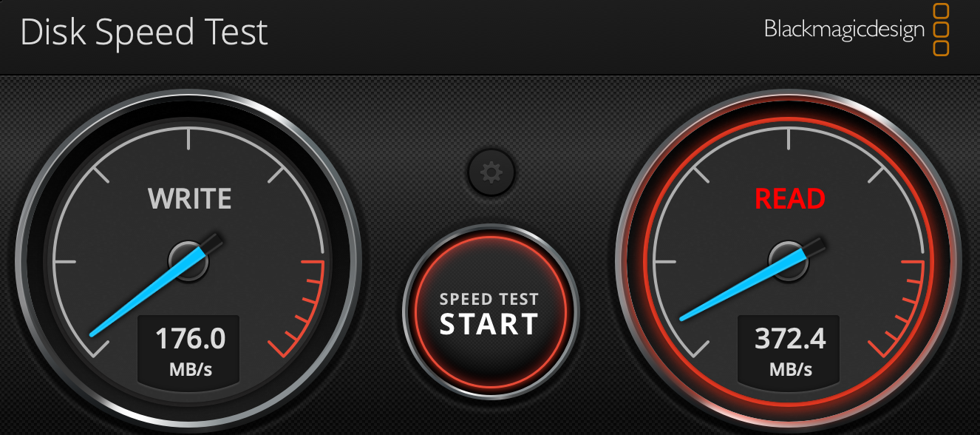Start the speed test
This screenshot has width=980, height=435.
point(491,312)
